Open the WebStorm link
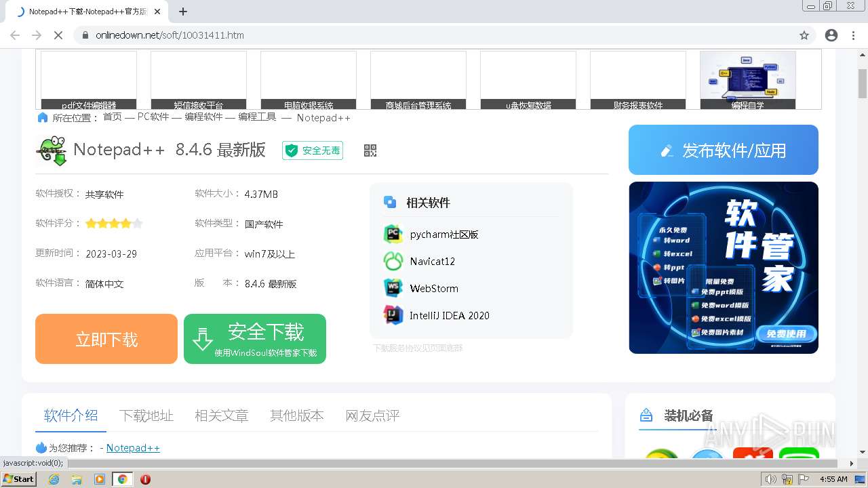The height and width of the screenshot is (488, 868). [x=434, y=288]
